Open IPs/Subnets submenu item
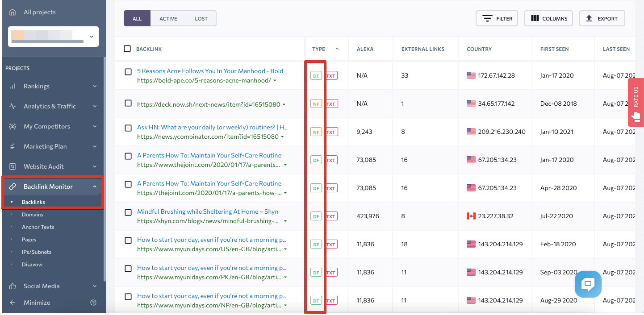The width and height of the screenshot is (644, 315). (x=37, y=252)
